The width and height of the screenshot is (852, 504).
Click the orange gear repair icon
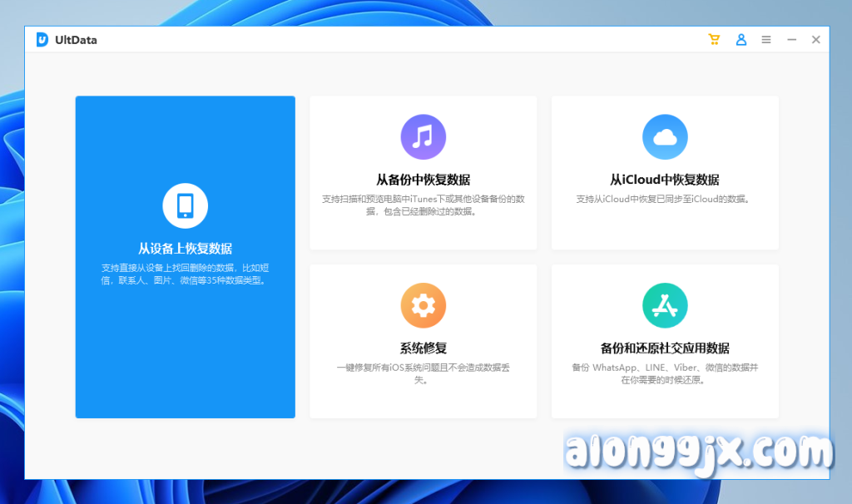[423, 306]
